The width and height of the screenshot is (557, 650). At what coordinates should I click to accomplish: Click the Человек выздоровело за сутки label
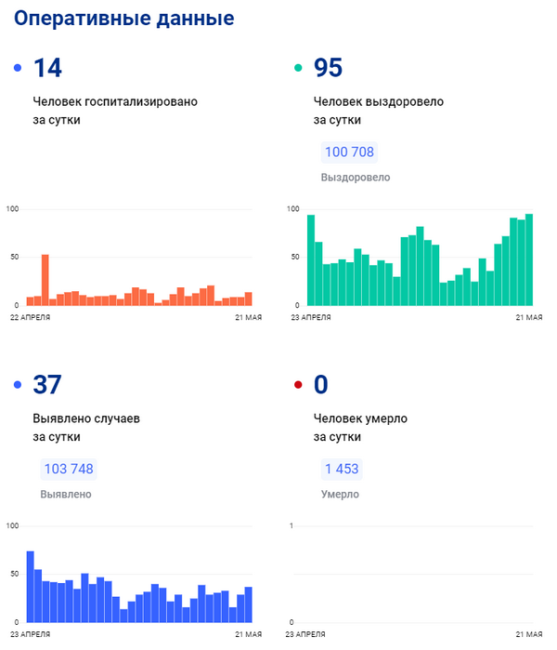(378, 111)
